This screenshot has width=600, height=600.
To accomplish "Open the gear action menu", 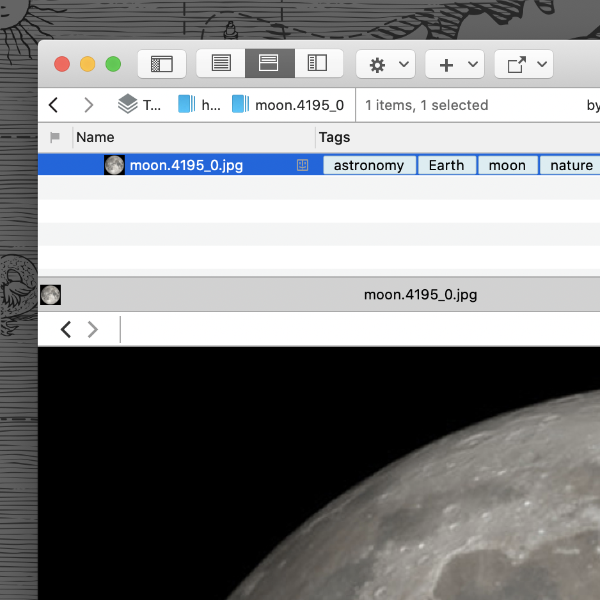I will [386, 64].
